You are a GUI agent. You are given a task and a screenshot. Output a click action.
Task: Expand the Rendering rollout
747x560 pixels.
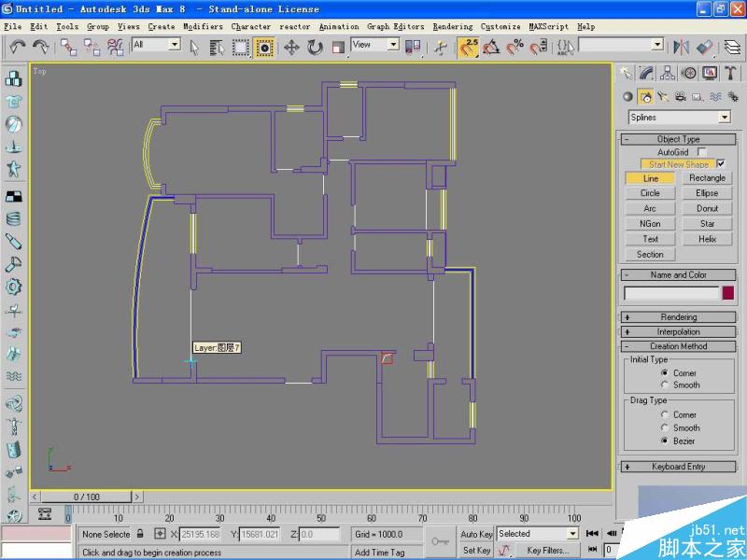click(x=677, y=317)
